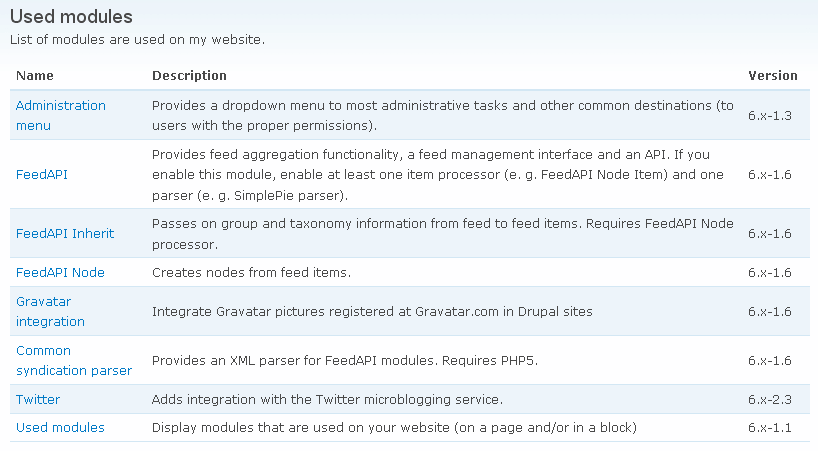
Task: Go to the Used modules link
Action: pyautogui.click(x=60, y=428)
